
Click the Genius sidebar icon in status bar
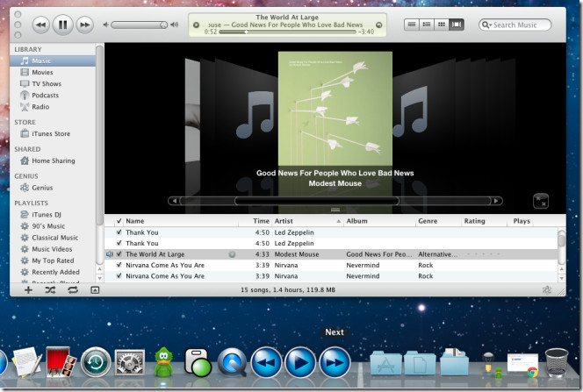[546, 290]
